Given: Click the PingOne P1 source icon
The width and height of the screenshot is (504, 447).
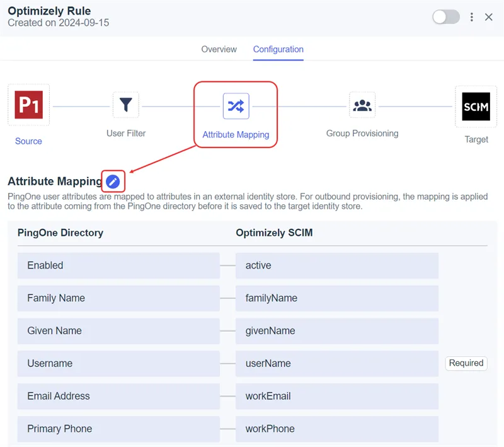Looking at the screenshot, I should 28,105.
